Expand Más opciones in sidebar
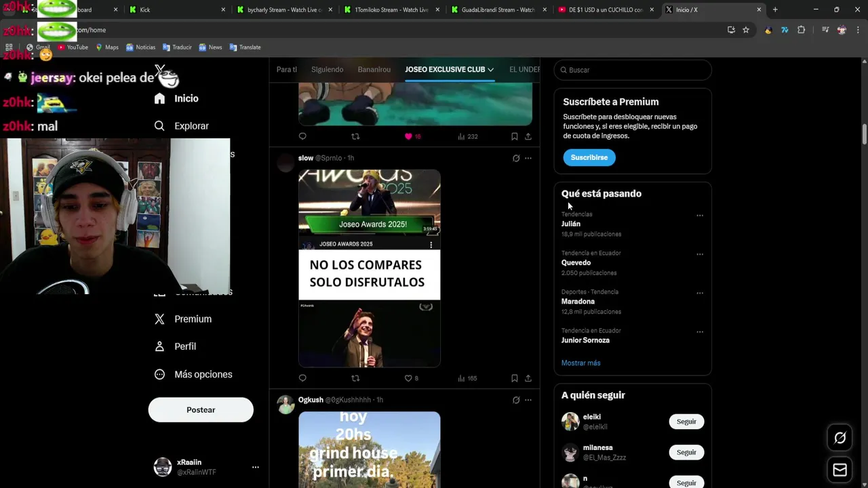The height and width of the screenshot is (488, 868). point(193,374)
